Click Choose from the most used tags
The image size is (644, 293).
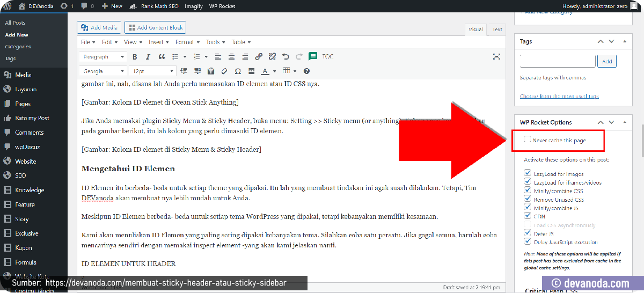[x=559, y=96]
